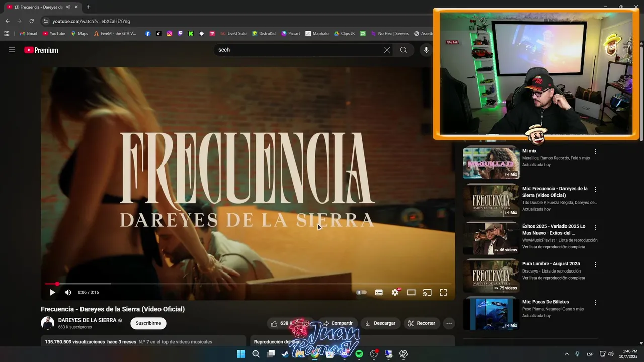Play the Frecuencia video

click(x=52, y=292)
